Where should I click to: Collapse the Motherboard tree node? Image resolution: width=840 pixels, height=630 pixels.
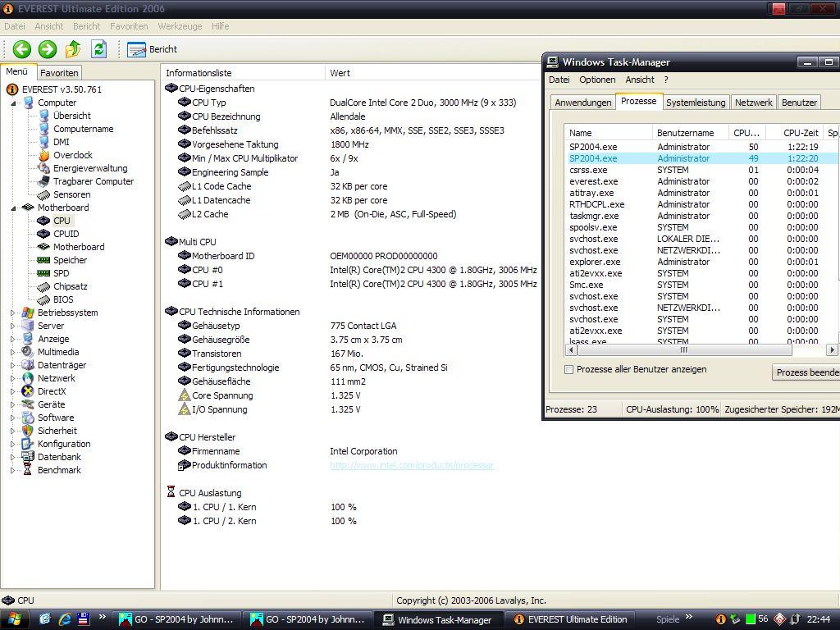click(13, 208)
